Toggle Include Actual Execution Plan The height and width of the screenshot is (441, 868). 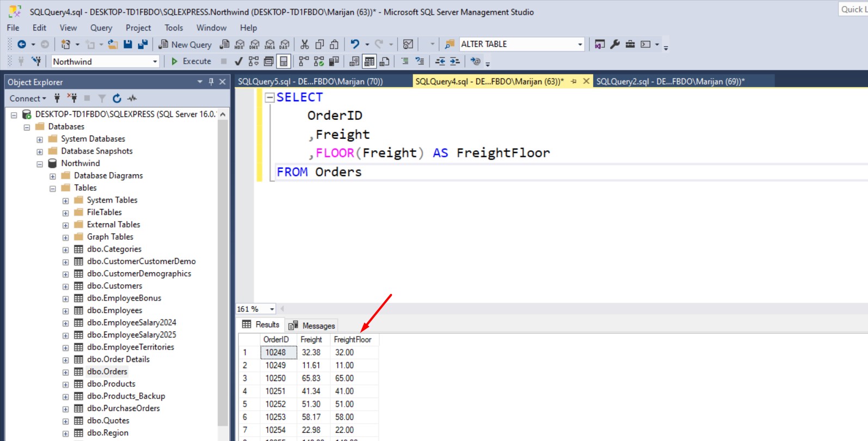304,62
